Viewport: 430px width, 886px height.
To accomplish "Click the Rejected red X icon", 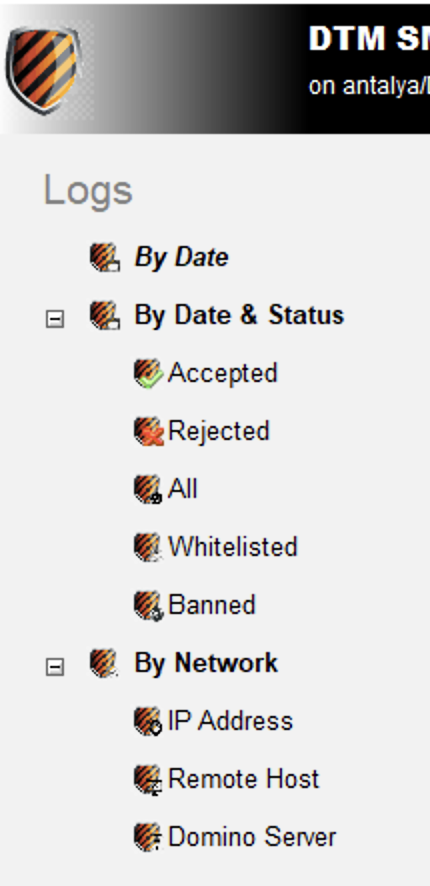I will coord(149,431).
